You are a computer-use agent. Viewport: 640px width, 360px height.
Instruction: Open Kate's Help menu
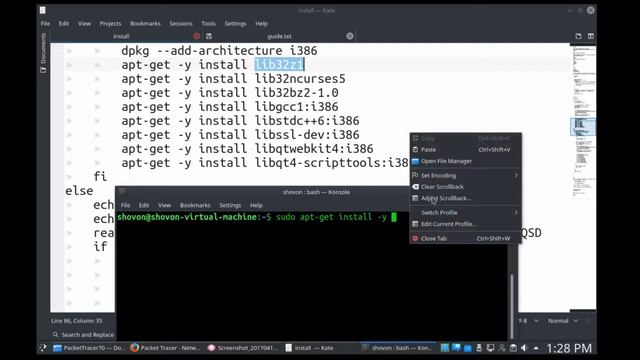click(262, 24)
